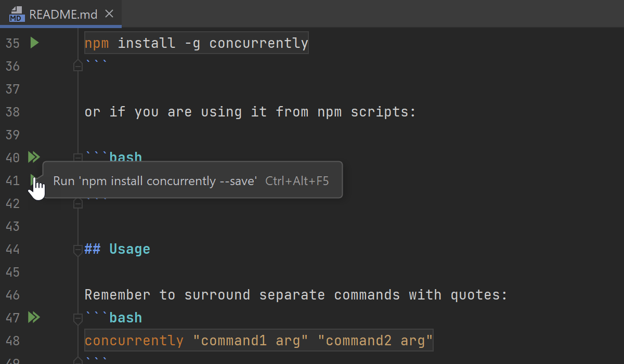Click run-all double arrow on line 40

34,157
